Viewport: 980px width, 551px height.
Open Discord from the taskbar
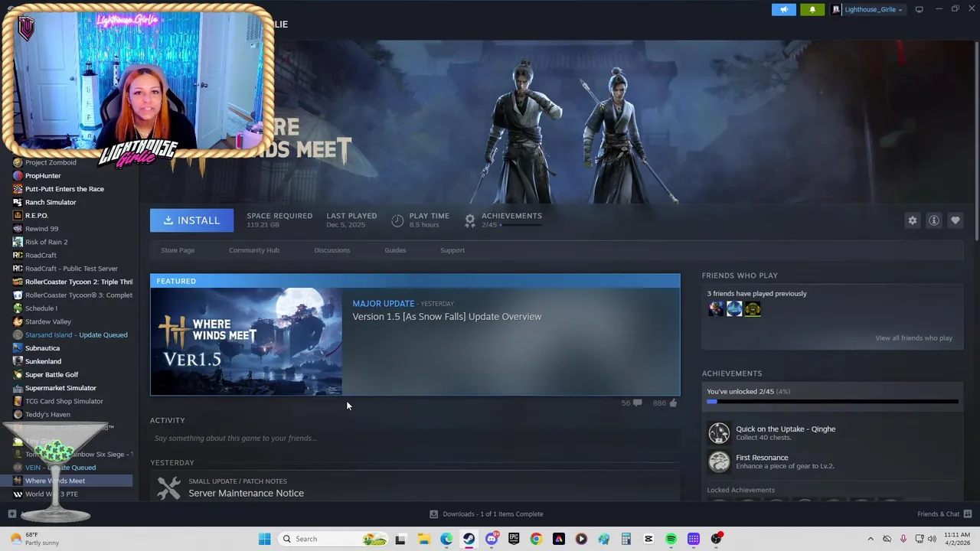click(492, 539)
